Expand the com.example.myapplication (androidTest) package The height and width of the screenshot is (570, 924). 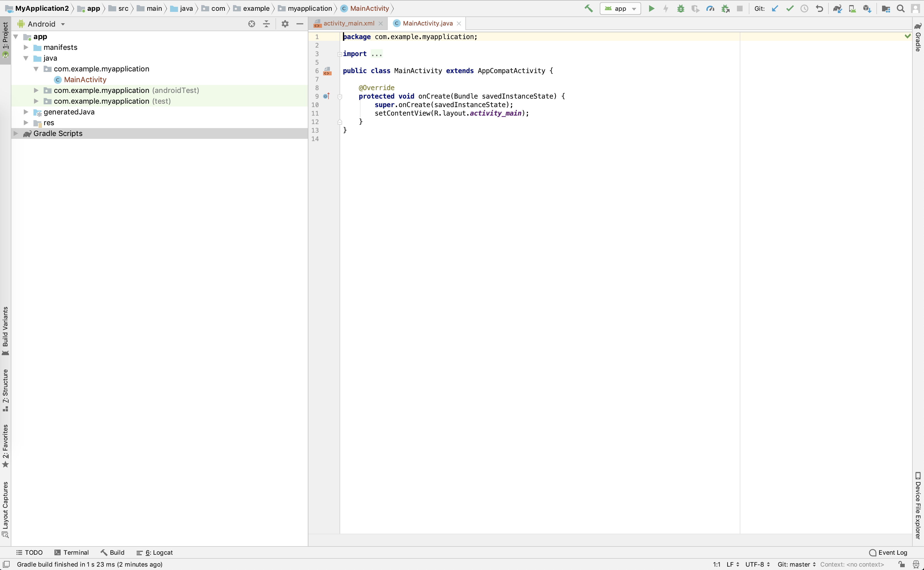[36, 90]
